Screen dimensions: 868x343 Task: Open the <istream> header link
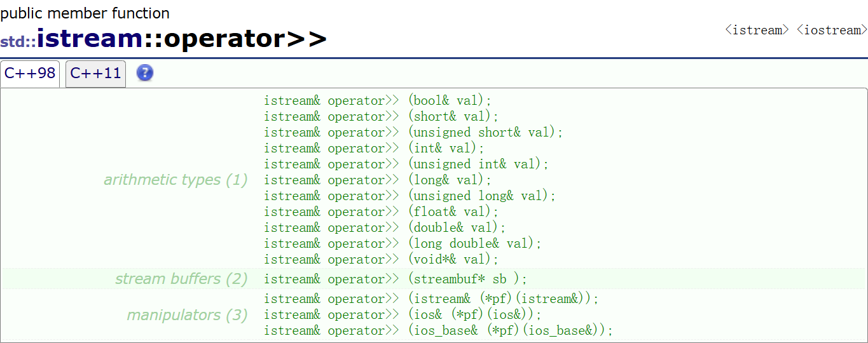[757, 30]
